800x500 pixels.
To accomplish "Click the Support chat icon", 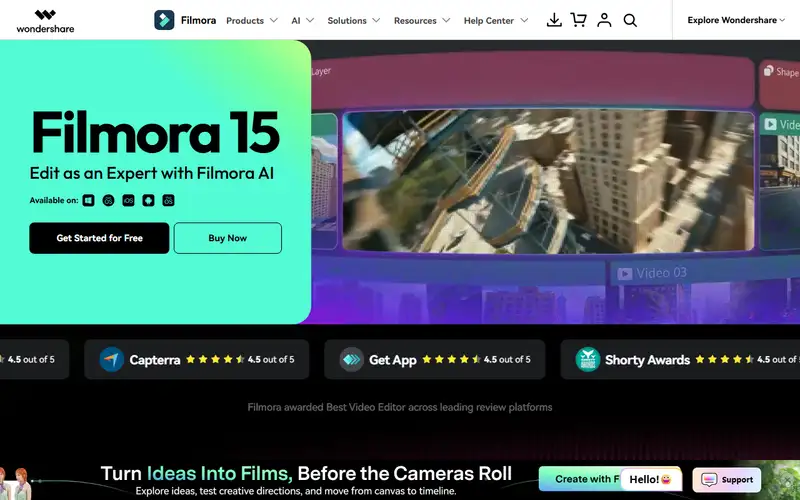I will (709, 480).
